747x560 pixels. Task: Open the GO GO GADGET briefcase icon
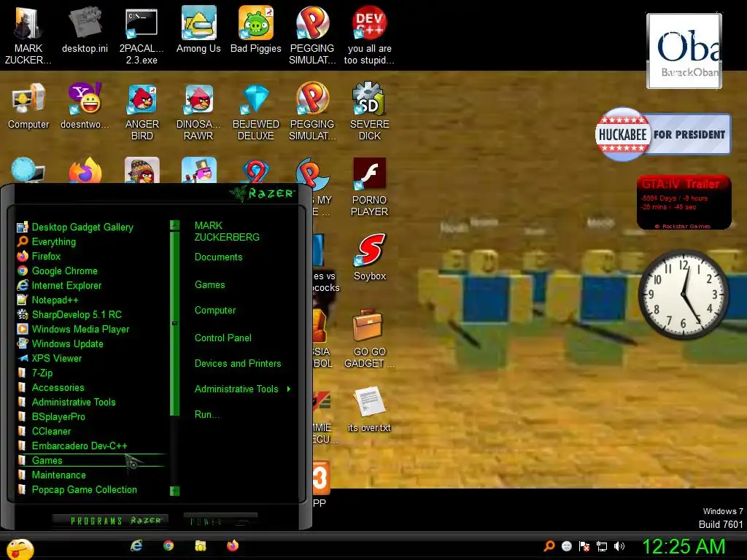(369, 338)
